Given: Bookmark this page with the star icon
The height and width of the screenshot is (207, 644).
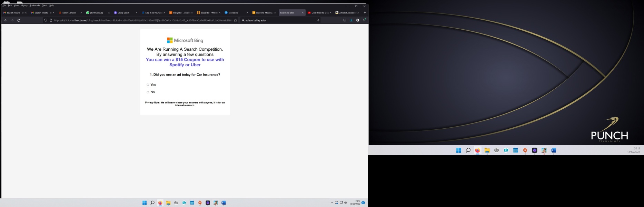Looking at the screenshot, I should point(236,20).
